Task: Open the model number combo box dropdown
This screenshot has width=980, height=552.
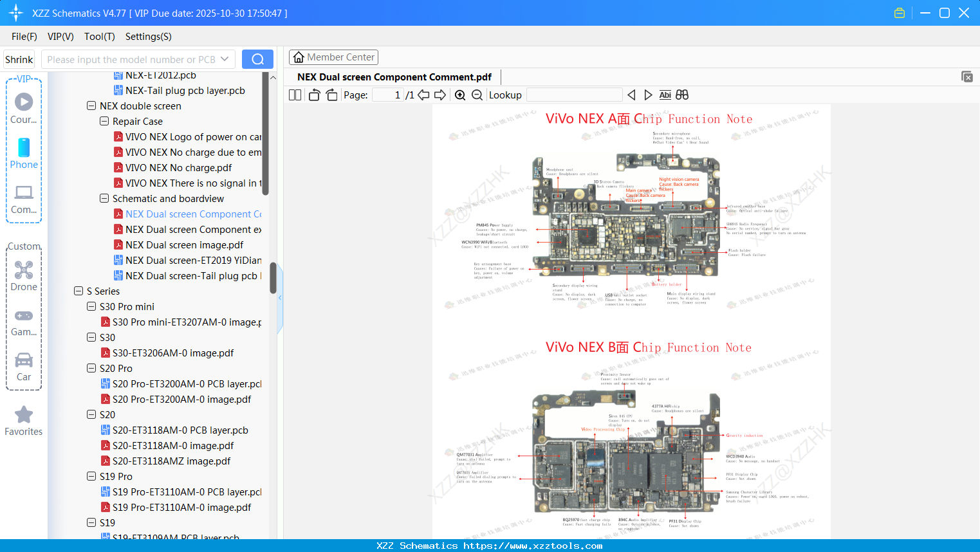Action: tap(225, 59)
